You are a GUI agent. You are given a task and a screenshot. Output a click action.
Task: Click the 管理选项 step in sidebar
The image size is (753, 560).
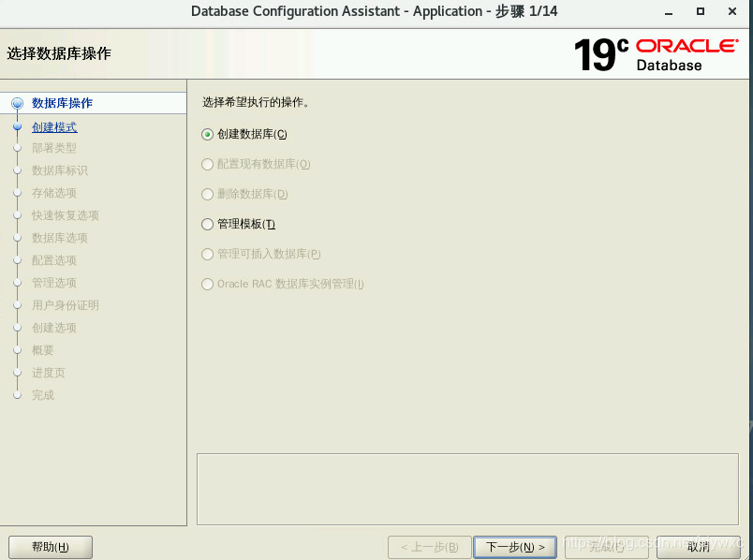pyautogui.click(x=53, y=283)
